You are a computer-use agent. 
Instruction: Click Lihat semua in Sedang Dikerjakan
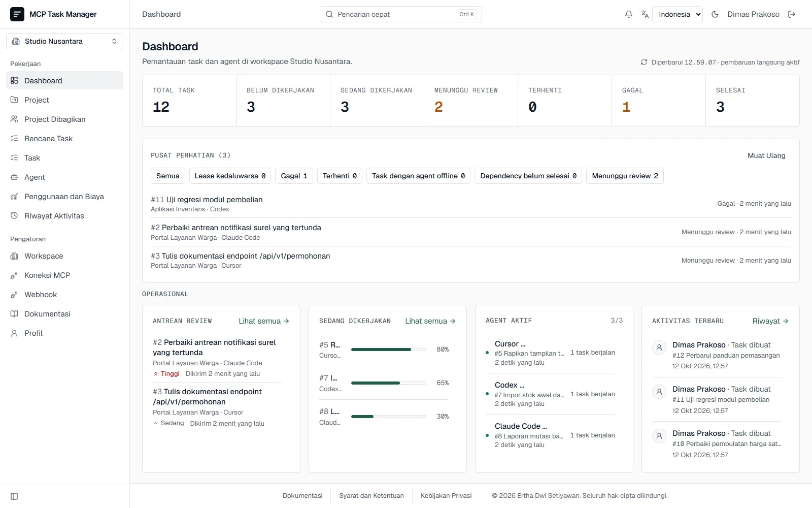pyautogui.click(x=430, y=321)
